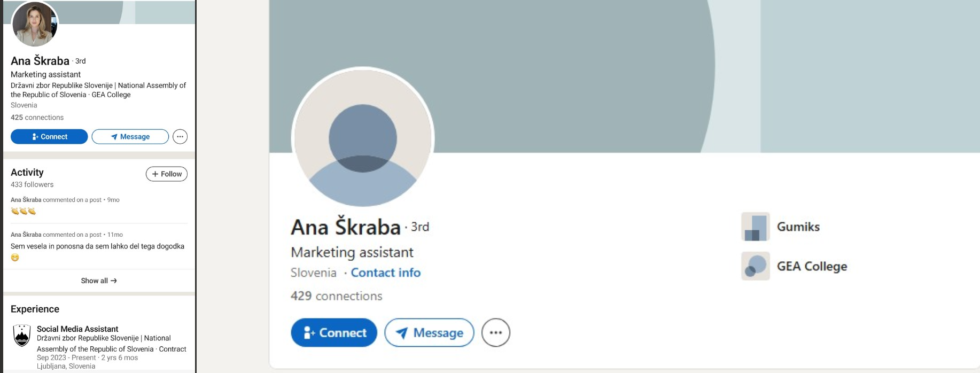Send a message via left panel Message button
This screenshot has height=373, width=980.
click(130, 137)
